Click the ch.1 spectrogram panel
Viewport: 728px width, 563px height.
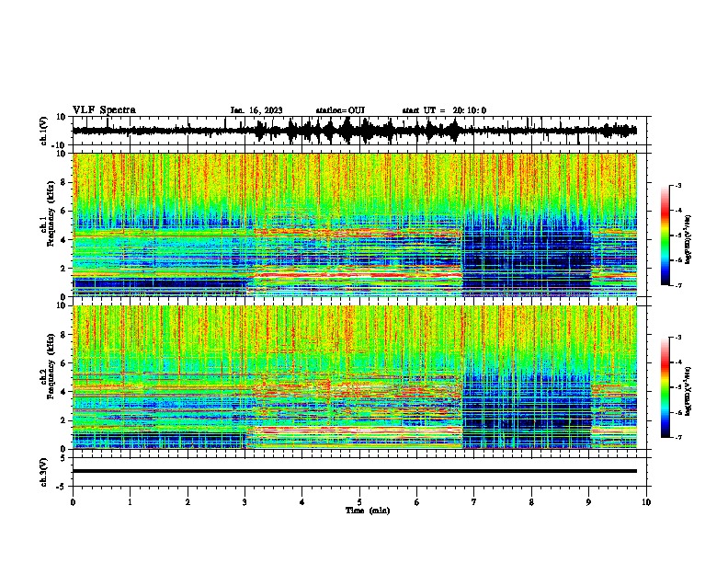click(x=355, y=224)
